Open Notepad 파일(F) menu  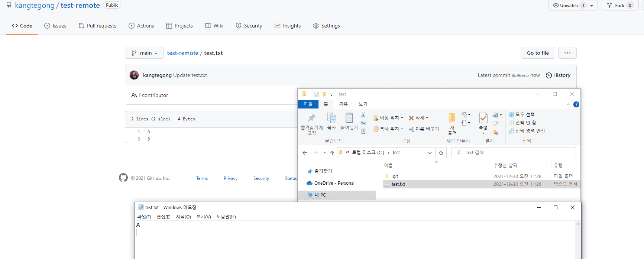tap(144, 217)
